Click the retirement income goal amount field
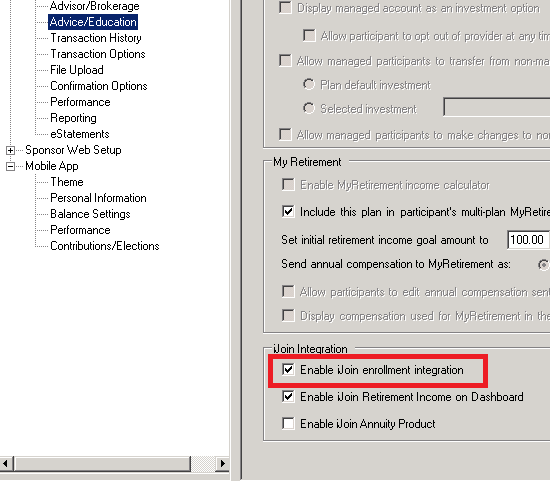 coord(528,240)
